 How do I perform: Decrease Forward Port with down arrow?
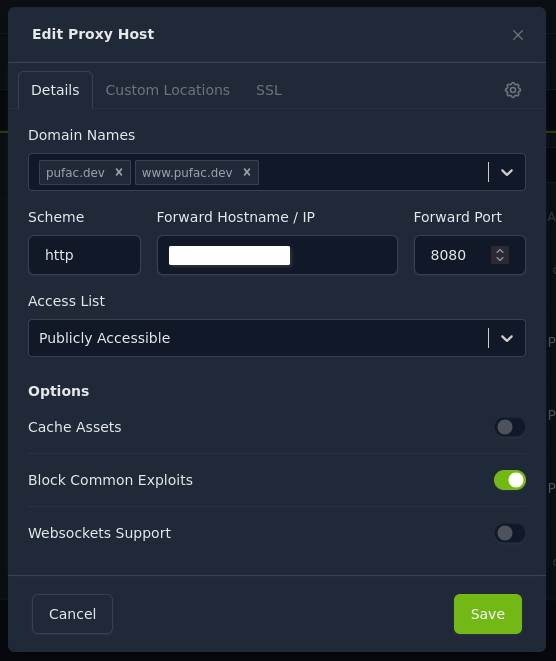[x=500, y=259]
